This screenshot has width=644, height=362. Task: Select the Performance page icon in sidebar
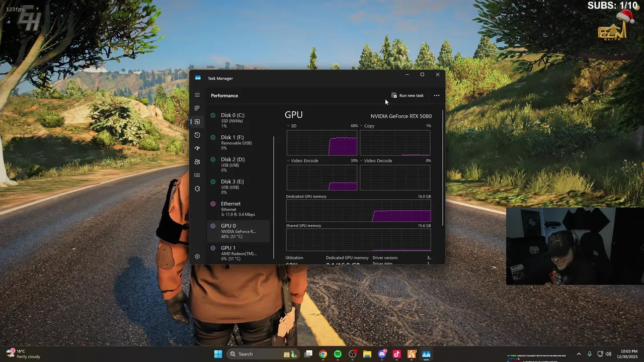[x=197, y=122]
